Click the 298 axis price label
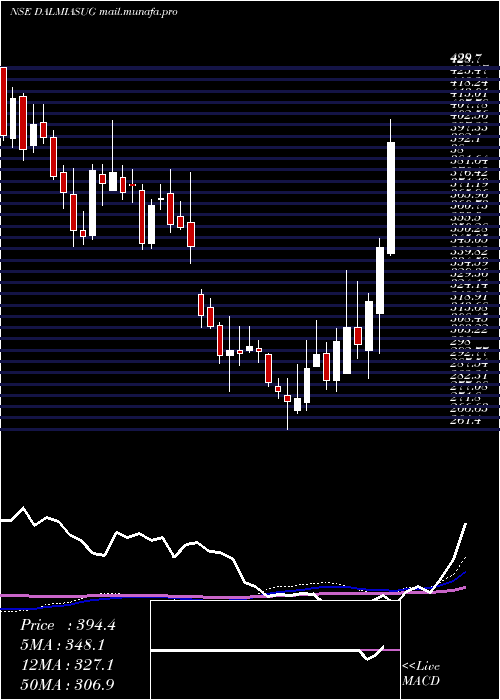The image size is (500, 700). 460,342
